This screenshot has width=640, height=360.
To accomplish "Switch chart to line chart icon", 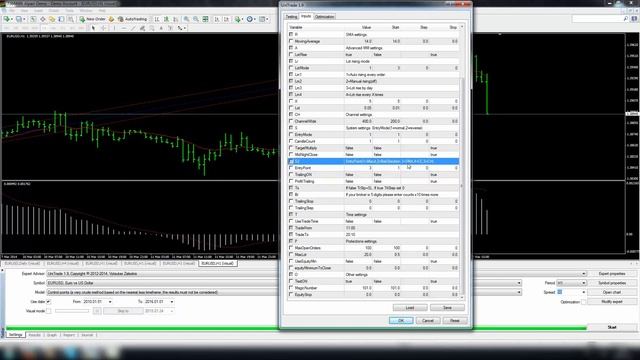I will tap(176, 19).
